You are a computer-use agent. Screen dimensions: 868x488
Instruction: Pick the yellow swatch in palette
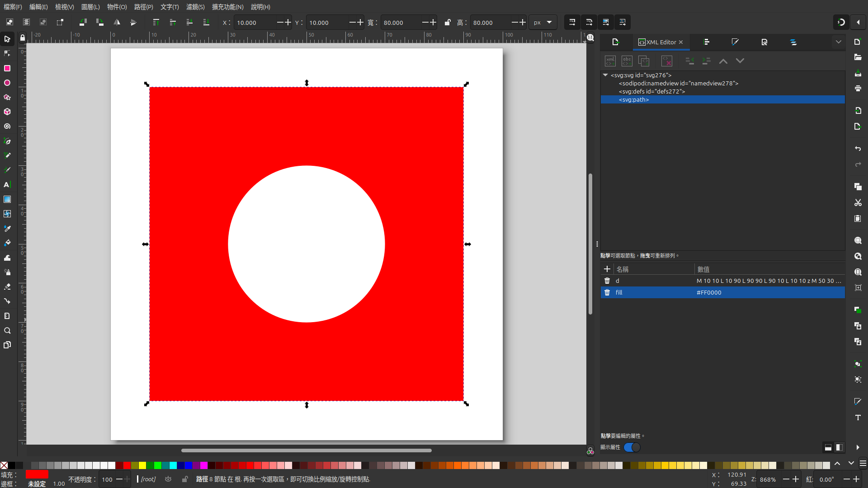point(142,465)
